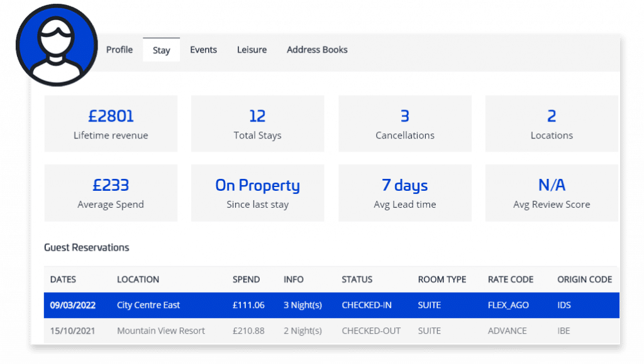
Task: Click the £233 Average Spend card
Action: 111,193
